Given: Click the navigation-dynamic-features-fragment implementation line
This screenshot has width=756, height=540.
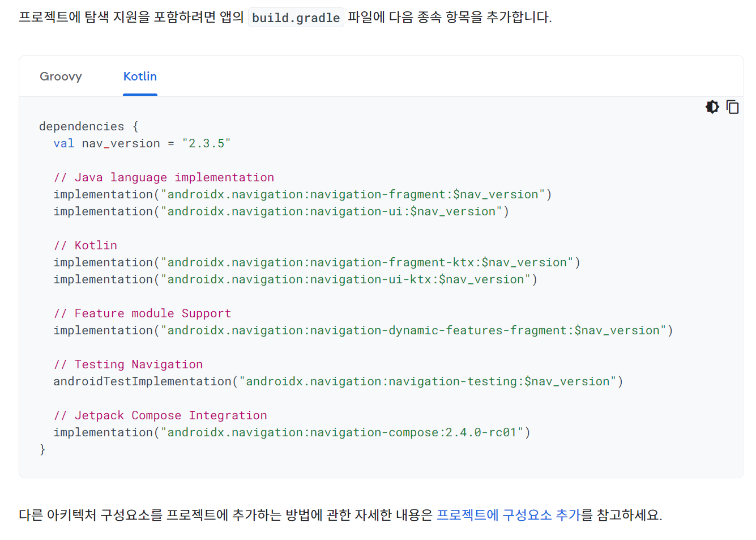Looking at the screenshot, I should point(364,330).
